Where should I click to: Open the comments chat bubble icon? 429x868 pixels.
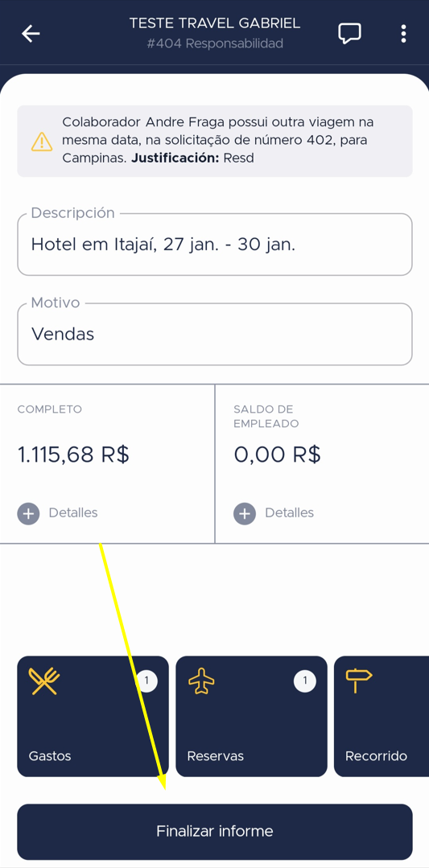click(x=350, y=34)
